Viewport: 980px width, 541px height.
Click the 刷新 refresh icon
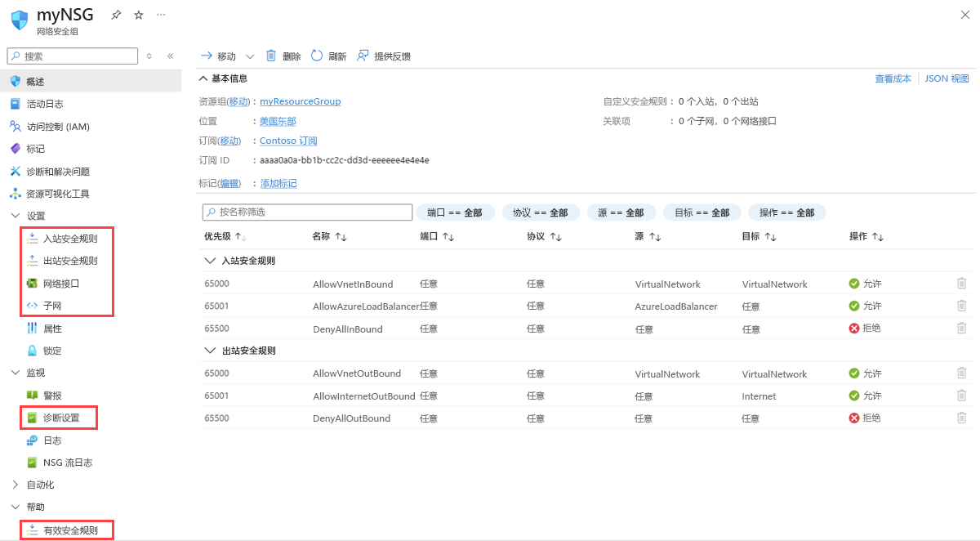pos(318,56)
